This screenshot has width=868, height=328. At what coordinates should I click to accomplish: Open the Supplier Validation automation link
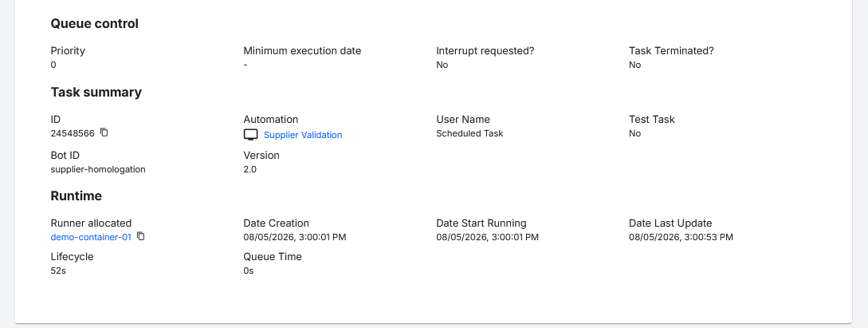(x=303, y=135)
